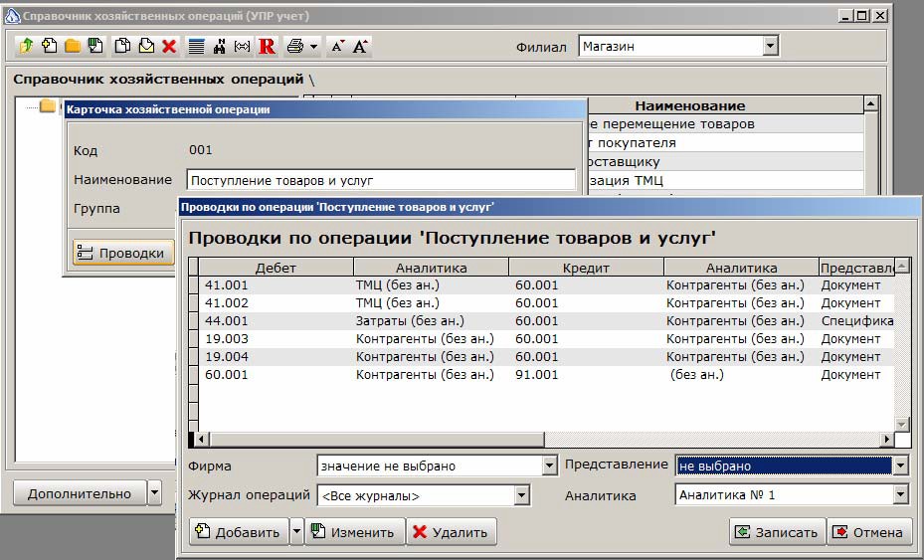Open the Журнал операций dropdown
The image size is (924, 560).
(521, 495)
